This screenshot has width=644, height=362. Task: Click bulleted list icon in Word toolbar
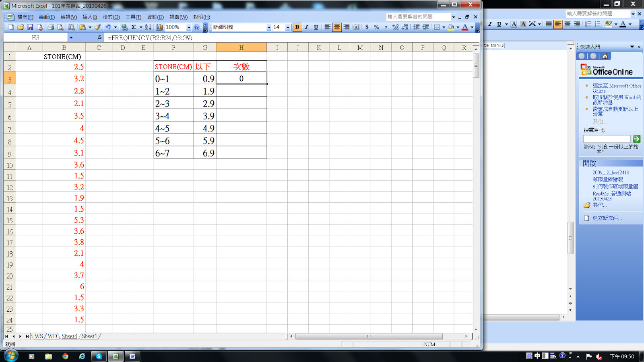pos(598,24)
